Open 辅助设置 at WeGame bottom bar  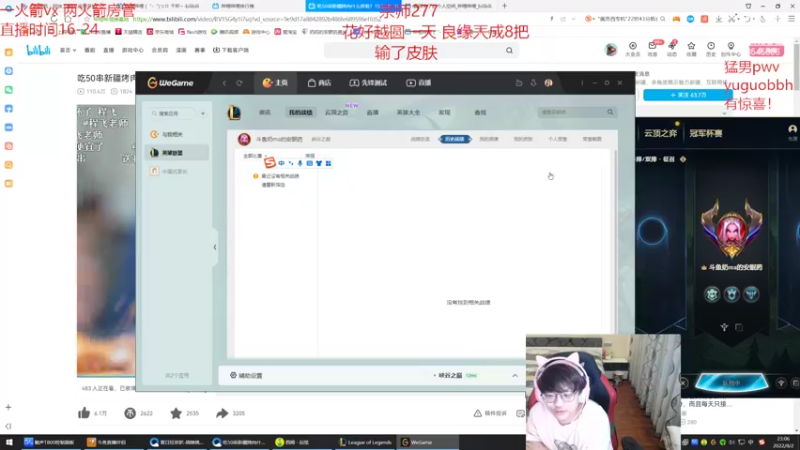pyautogui.click(x=246, y=376)
